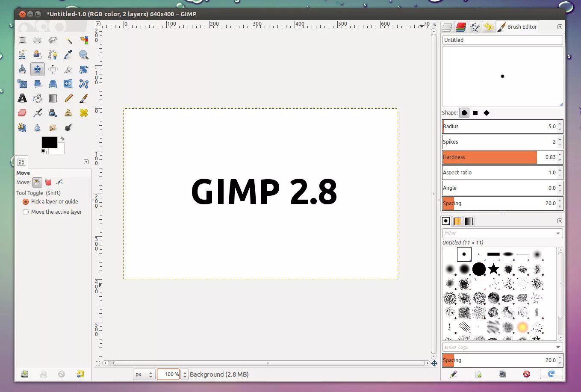Duplicate the selected brush button
Viewport: 581px width, 392px height.
pos(502,374)
